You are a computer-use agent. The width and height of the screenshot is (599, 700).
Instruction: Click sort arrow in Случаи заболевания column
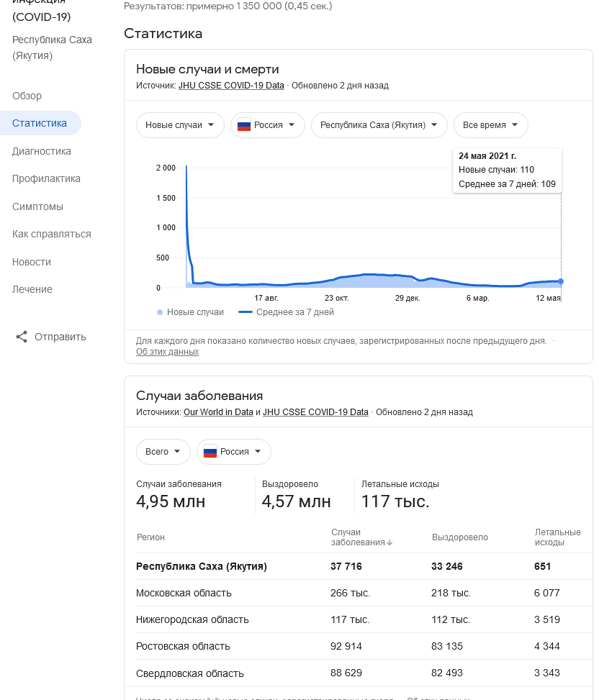click(389, 543)
